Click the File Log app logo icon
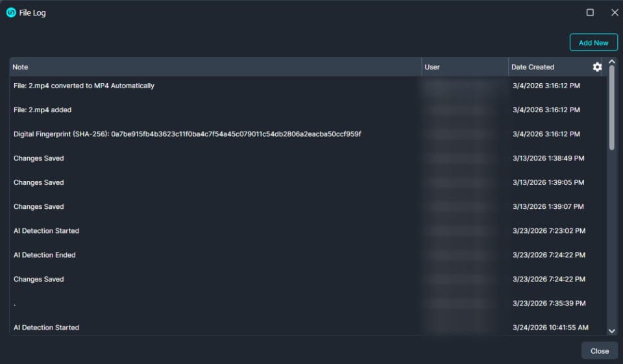The height and width of the screenshot is (364, 623). (x=11, y=12)
